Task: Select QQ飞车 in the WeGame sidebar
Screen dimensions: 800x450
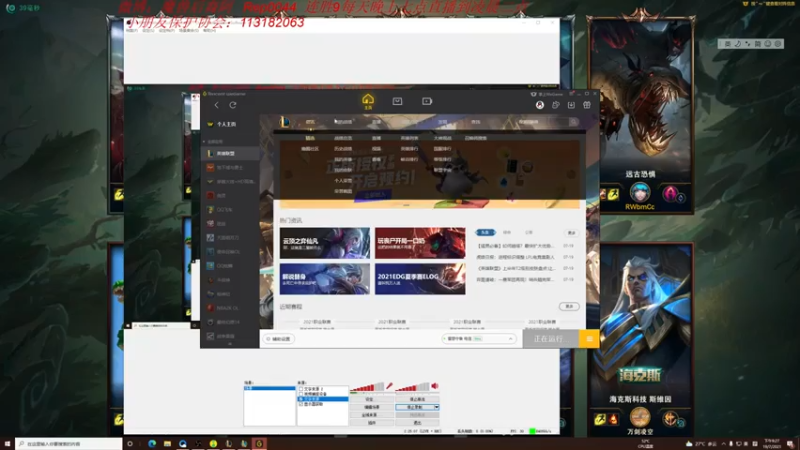Action: pos(231,210)
